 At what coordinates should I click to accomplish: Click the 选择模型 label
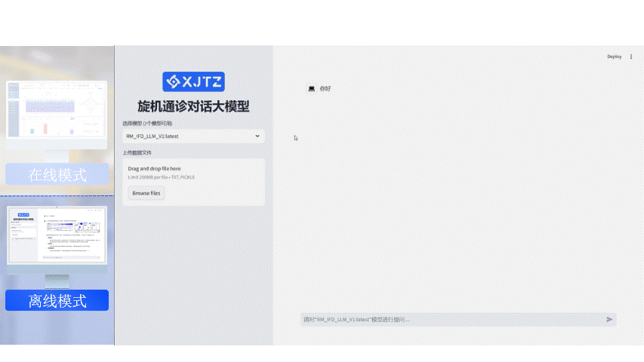point(147,123)
